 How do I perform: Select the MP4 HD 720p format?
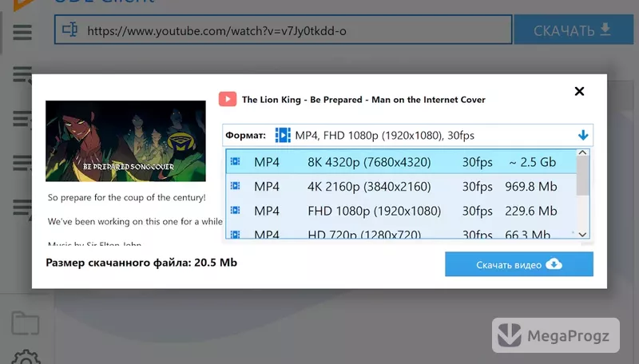(401, 231)
